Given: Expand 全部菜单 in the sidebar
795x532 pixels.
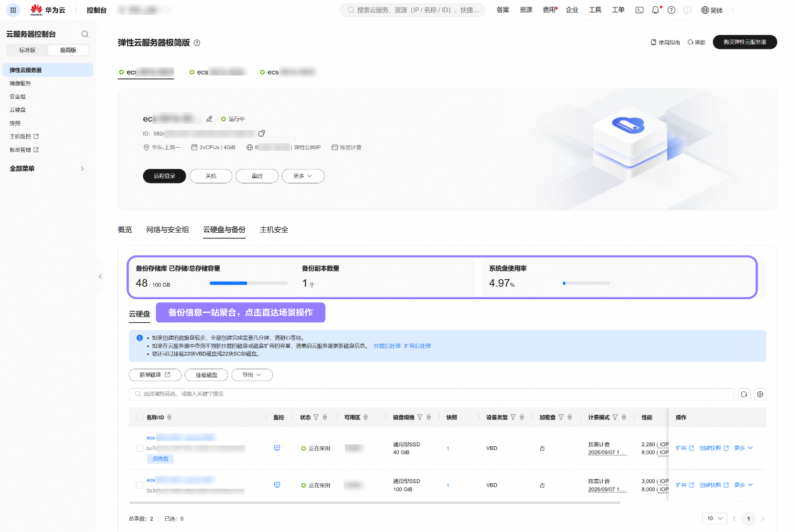Looking at the screenshot, I should pyautogui.click(x=48, y=168).
